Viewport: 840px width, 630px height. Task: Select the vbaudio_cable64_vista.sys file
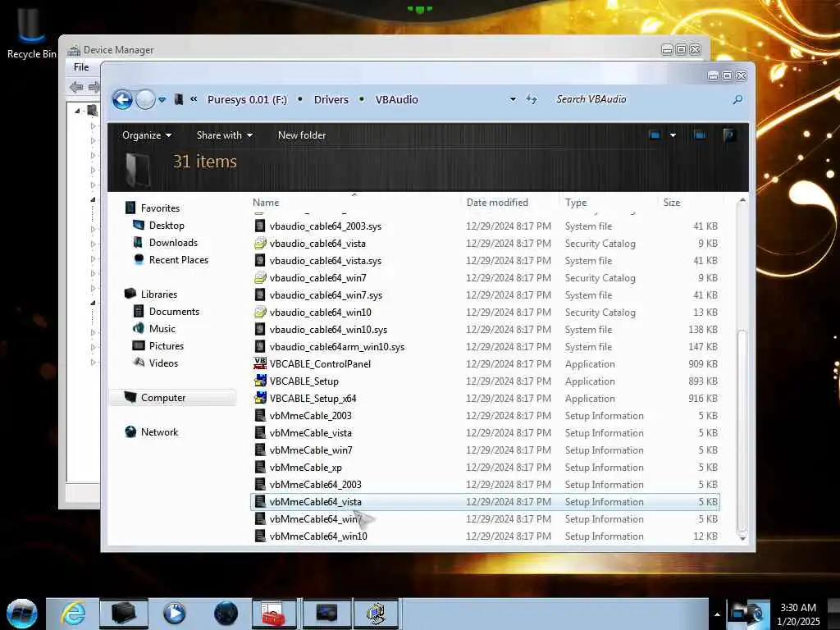[325, 261]
